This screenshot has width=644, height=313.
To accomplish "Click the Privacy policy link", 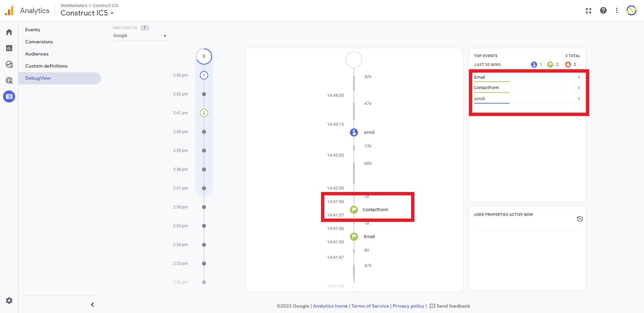I will [x=408, y=306].
